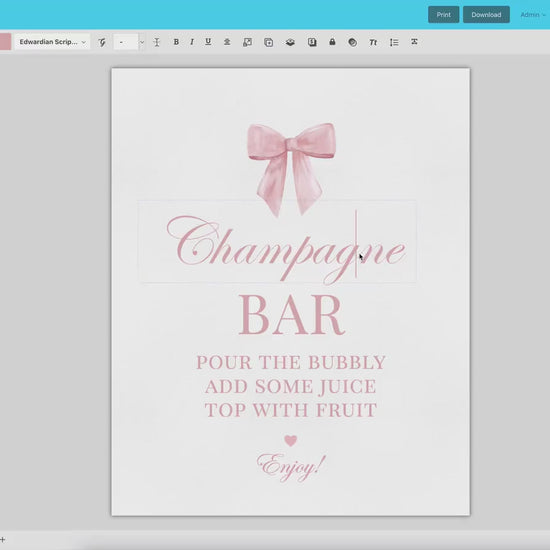Image resolution: width=550 pixels, height=550 pixels.
Task: Open the Edwardian Script font dropdown
Action: click(x=52, y=42)
